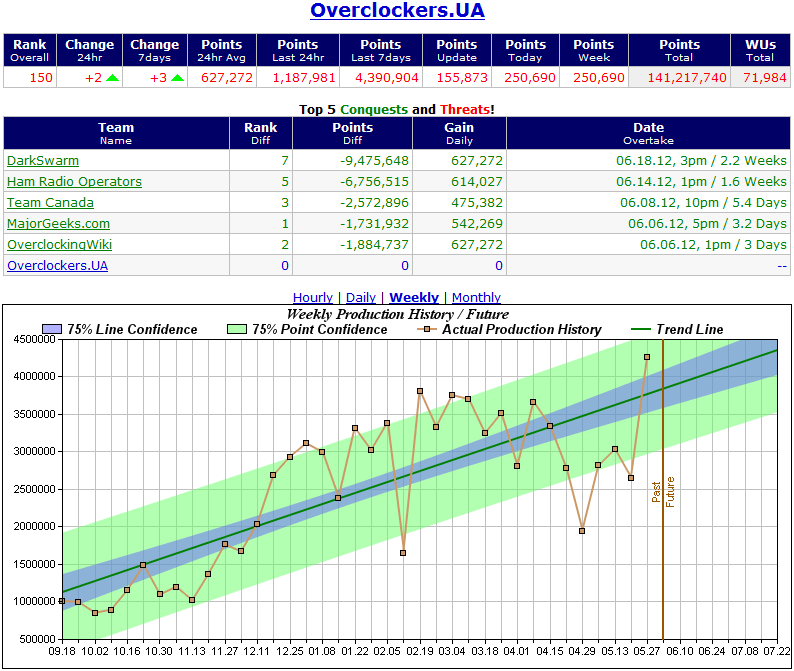The width and height of the screenshot is (794, 671).
Task: Click the Points Update value 155,873
Action: click(x=462, y=77)
